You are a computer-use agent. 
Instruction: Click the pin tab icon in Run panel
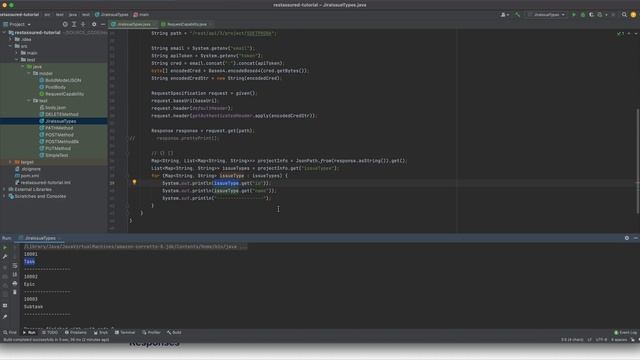(5, 316)
